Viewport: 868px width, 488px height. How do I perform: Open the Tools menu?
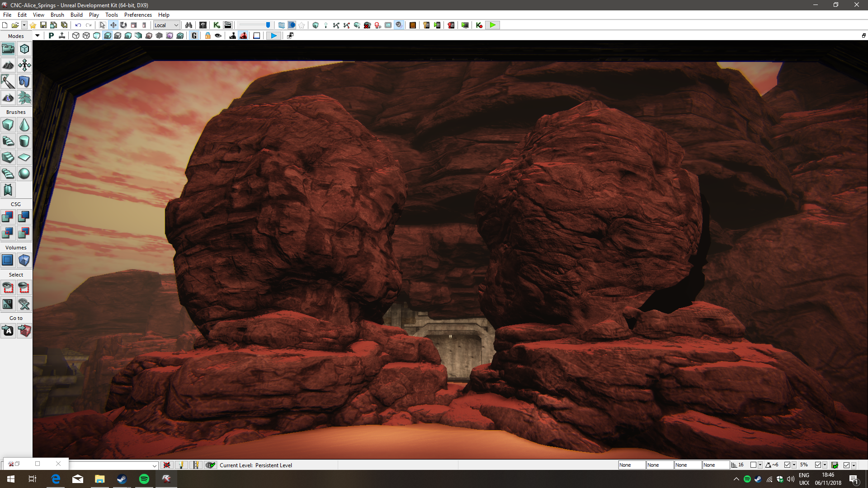pyautogui.click(x=112, y=15)
